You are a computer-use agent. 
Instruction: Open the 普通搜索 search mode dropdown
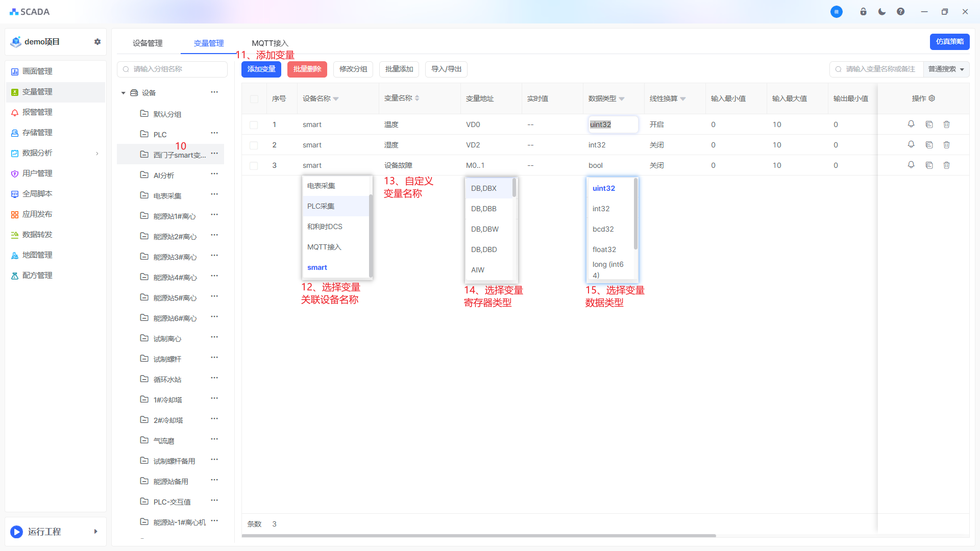(x=946, y=69)
